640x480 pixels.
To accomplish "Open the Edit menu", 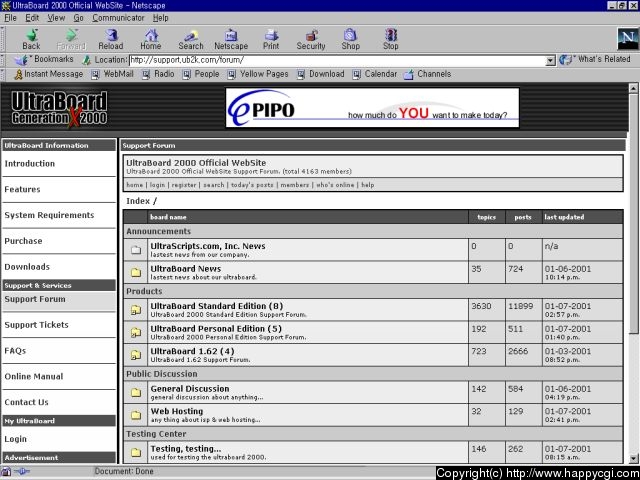I will [x=32, y=18].
